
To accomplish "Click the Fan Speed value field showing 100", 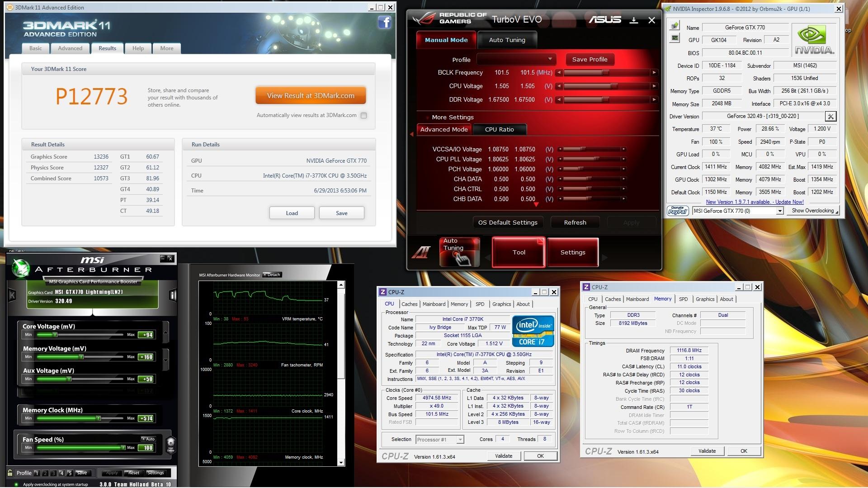I will click(x=146, y=448).
